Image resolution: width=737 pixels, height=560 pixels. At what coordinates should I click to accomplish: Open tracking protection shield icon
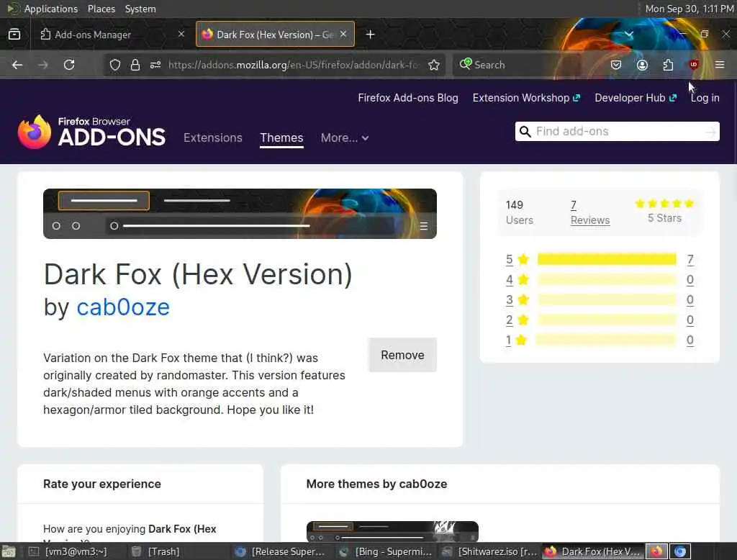pos(114,65)
